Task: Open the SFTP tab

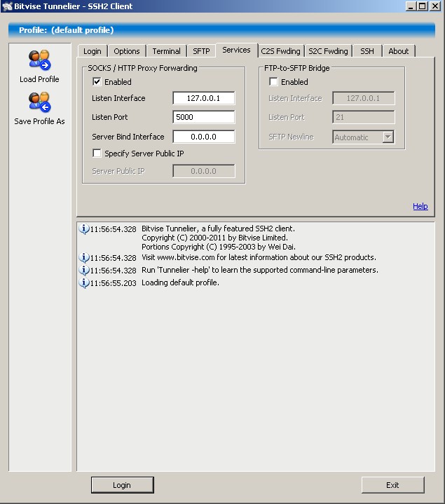Action: pyautogui.click(x=201, y=51)
